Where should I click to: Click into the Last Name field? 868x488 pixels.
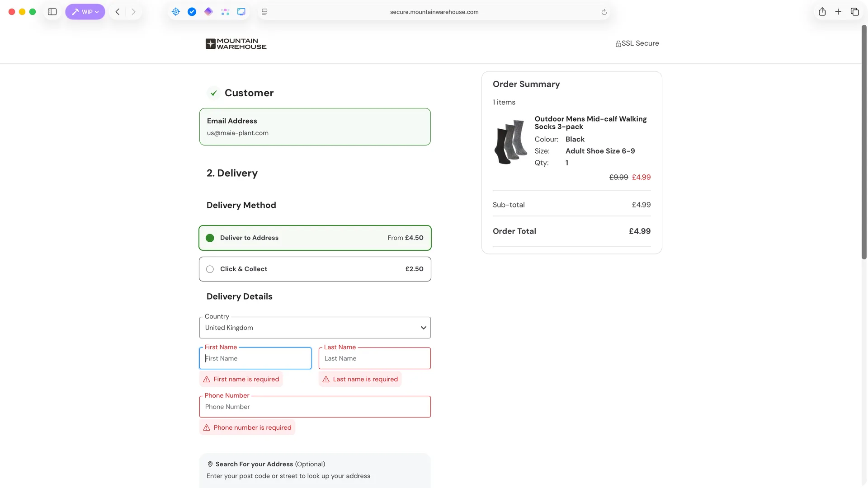point(374,358)
